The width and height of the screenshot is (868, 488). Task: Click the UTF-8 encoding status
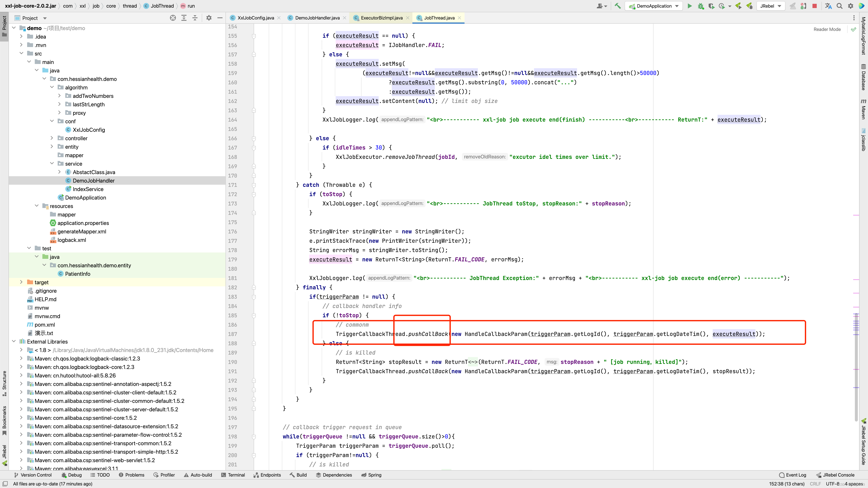832,484
